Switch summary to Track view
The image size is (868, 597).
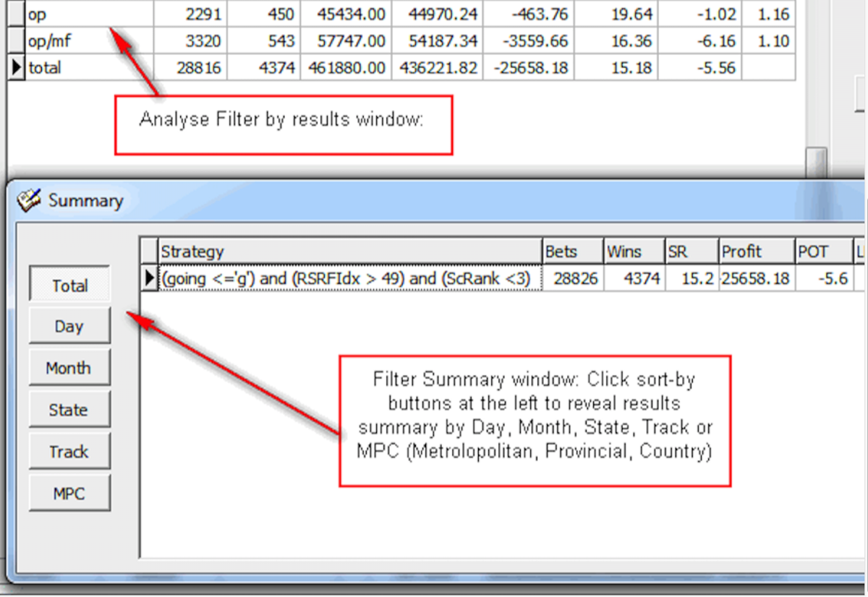click(x=69, y=452)
